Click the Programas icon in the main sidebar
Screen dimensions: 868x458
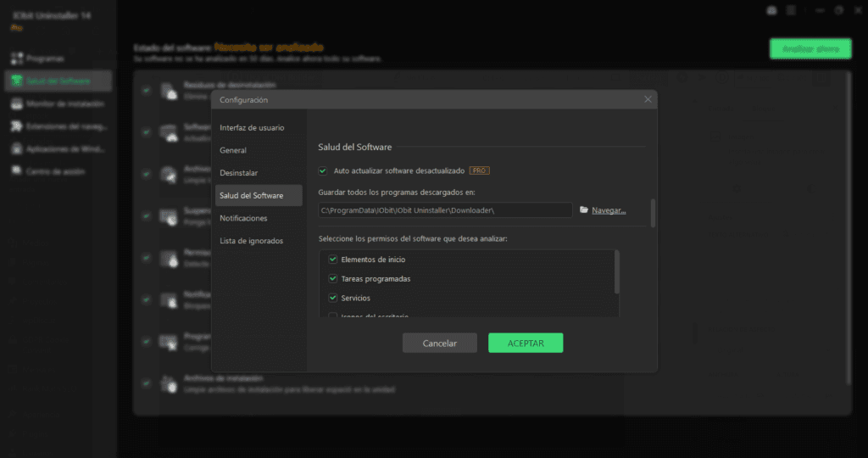tap(17, 59)
